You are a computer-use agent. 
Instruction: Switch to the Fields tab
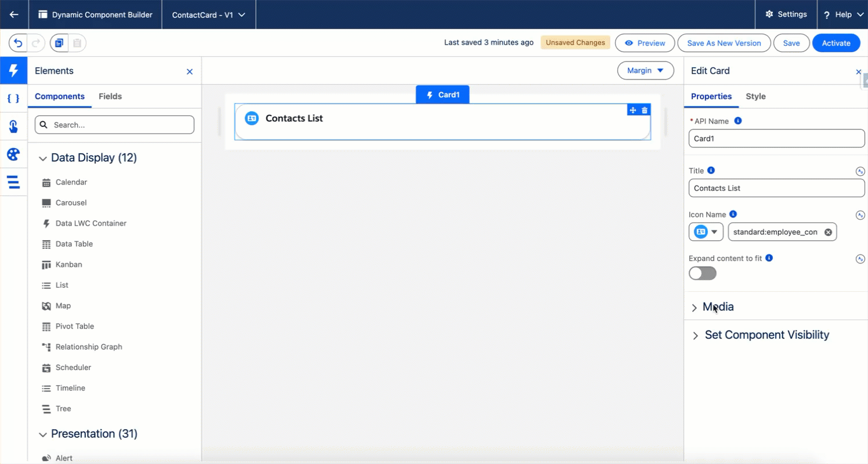[110, 96]
